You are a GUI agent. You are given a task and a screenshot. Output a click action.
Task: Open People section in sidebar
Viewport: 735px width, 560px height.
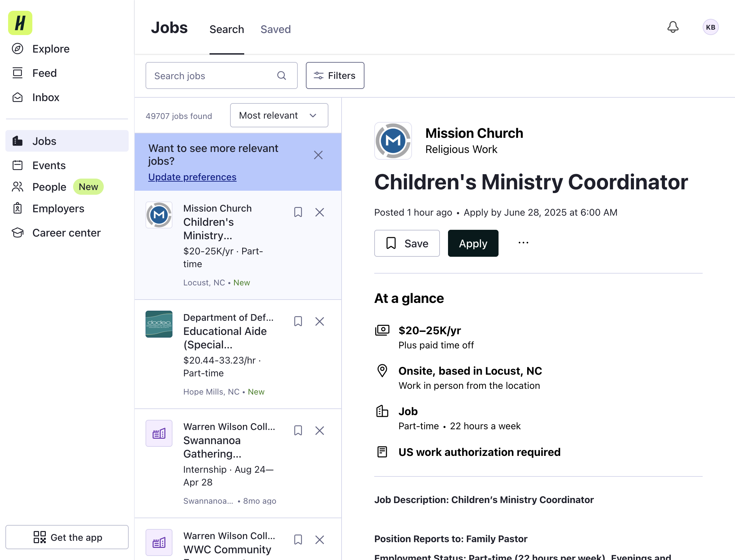[x=39, y=187]
